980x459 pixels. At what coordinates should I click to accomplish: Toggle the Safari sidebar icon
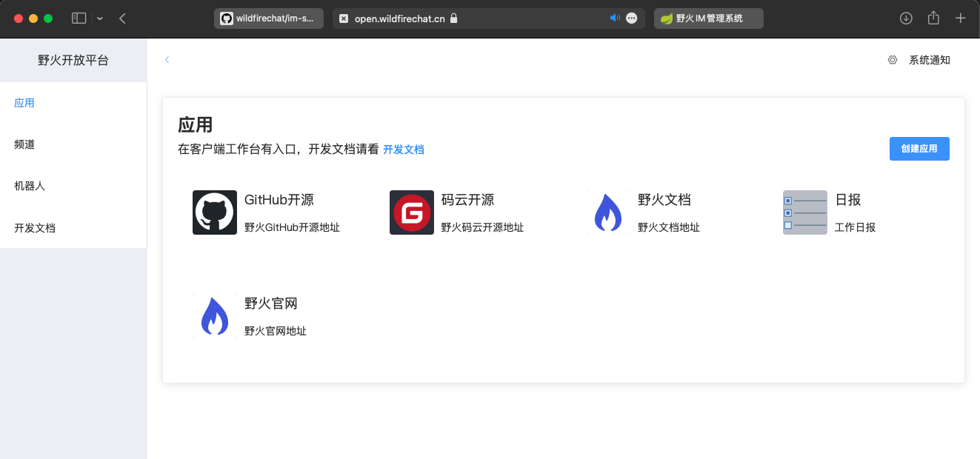click(79, 19)
